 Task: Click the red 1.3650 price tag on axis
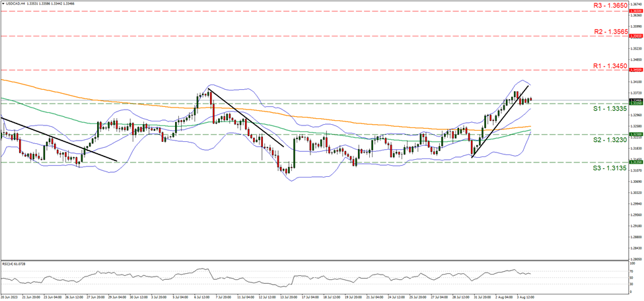point(636,11)
